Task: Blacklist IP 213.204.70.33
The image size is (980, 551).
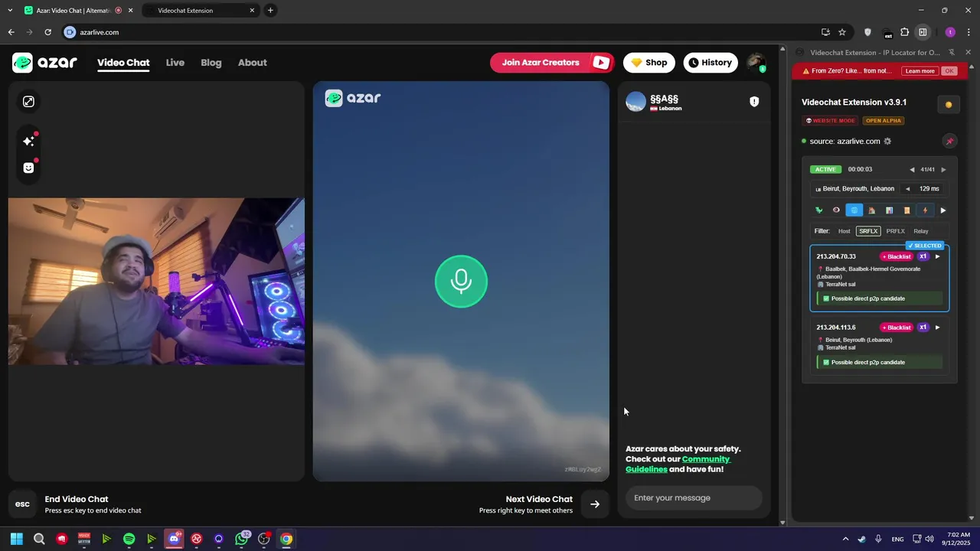Action: point(896,257)
